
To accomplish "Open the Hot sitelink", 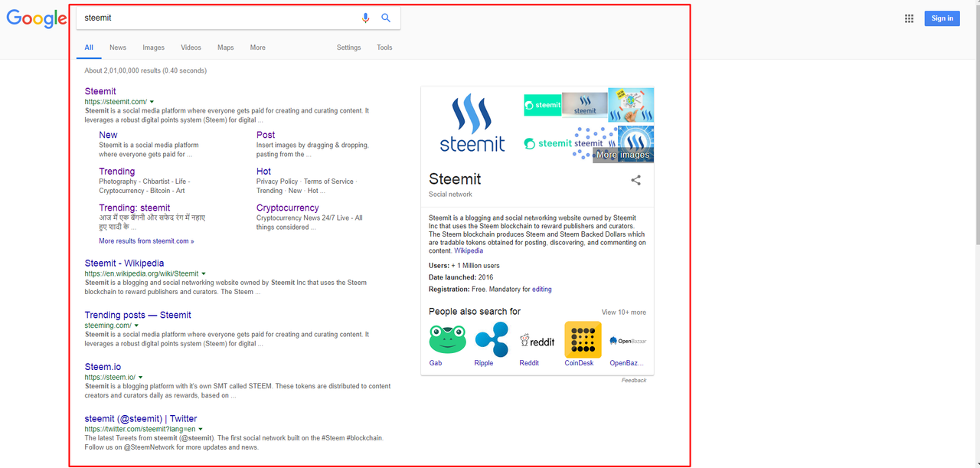I will pos(263,172).
